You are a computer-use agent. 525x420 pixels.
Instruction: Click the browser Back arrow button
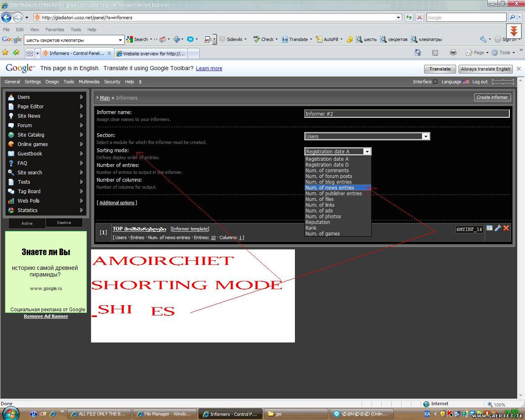tap(6, 17)
